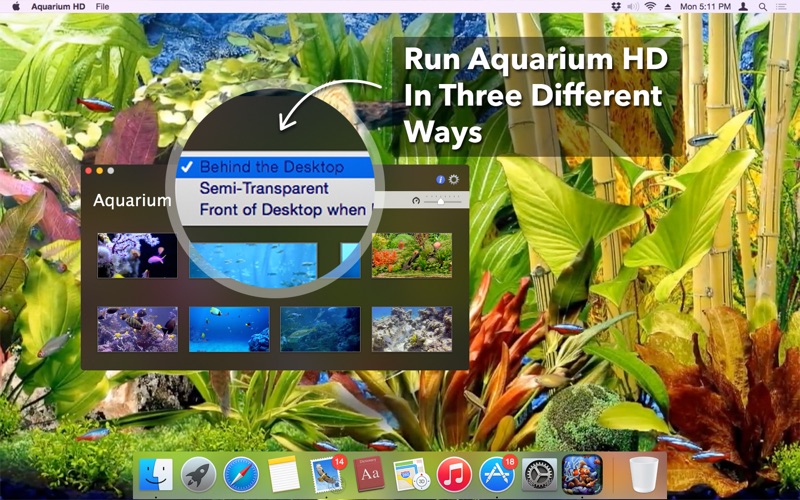Open the Aquarium HD application menu
Image resolution: width=800 pixels, height=500 pixels.
pyautogui.click(x=56, y=6)
